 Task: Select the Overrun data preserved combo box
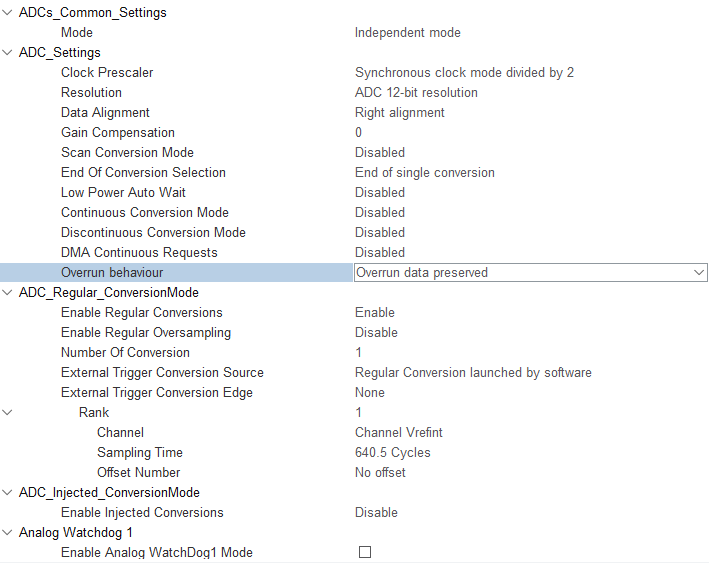point(530,273)
